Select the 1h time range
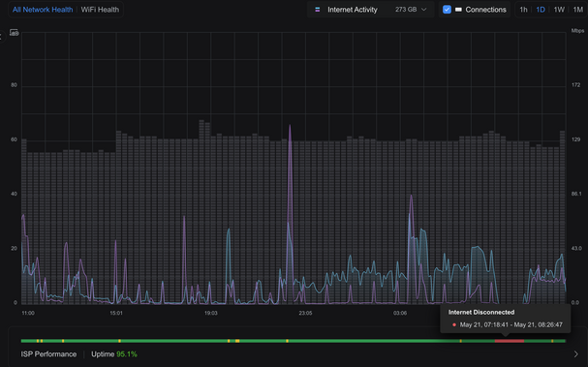The width and height of the screenshot is (588, 367). (523, 10)
